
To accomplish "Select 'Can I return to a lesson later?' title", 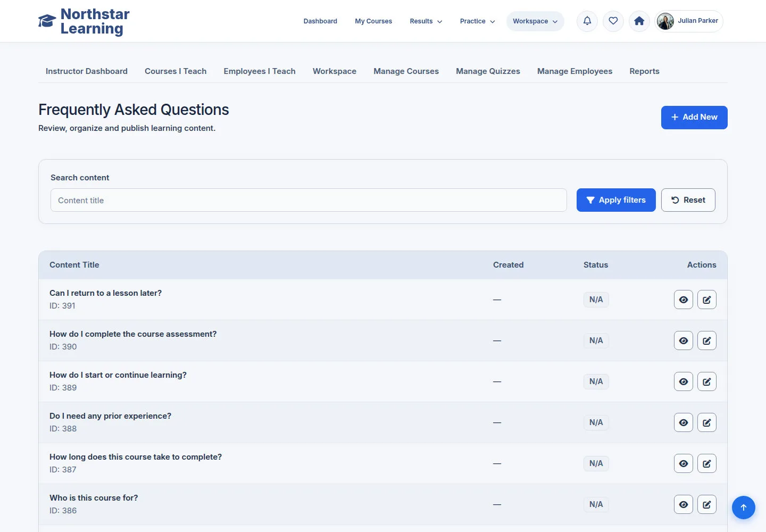I will [105, 293].
